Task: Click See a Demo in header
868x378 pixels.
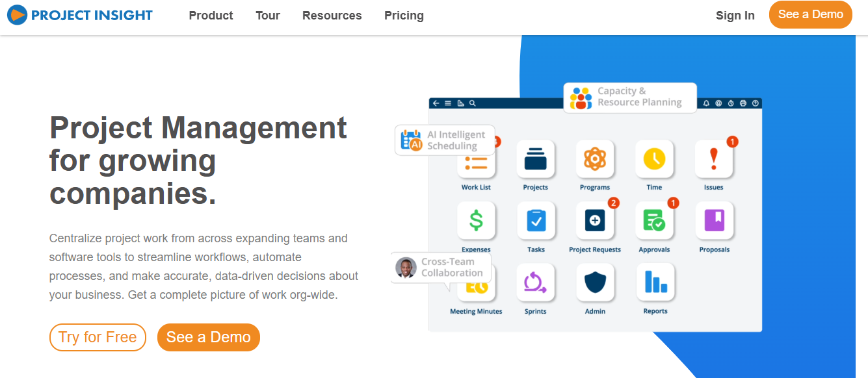Action: [811, 14]
